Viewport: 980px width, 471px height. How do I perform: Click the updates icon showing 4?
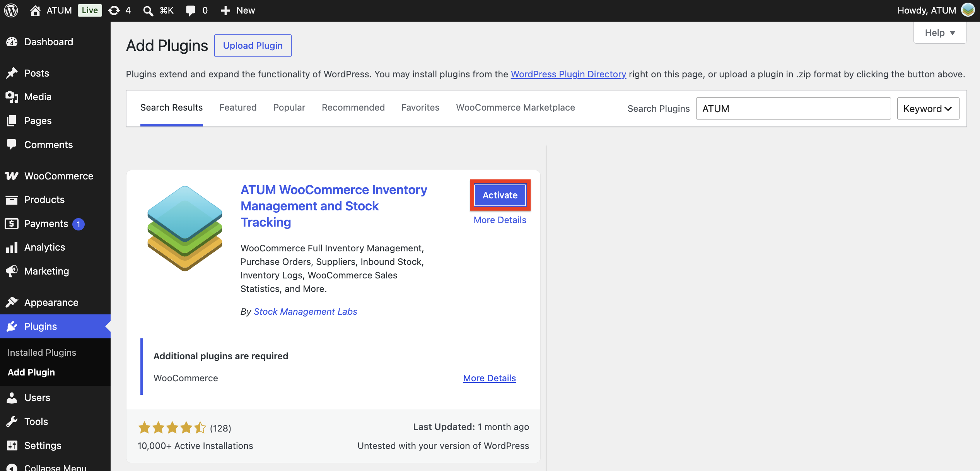[120, 10]
